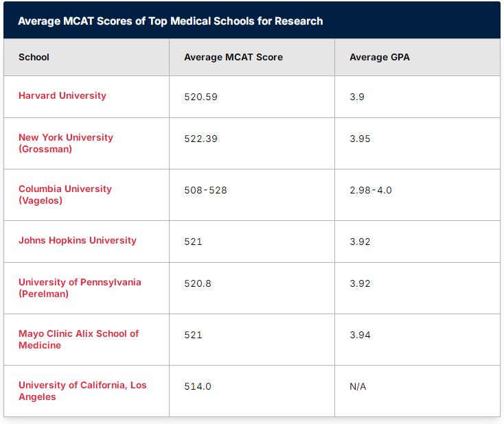This screenshot has height=424, width=504.
Task: Open the Harvard University link
Action: coord(62,96)
